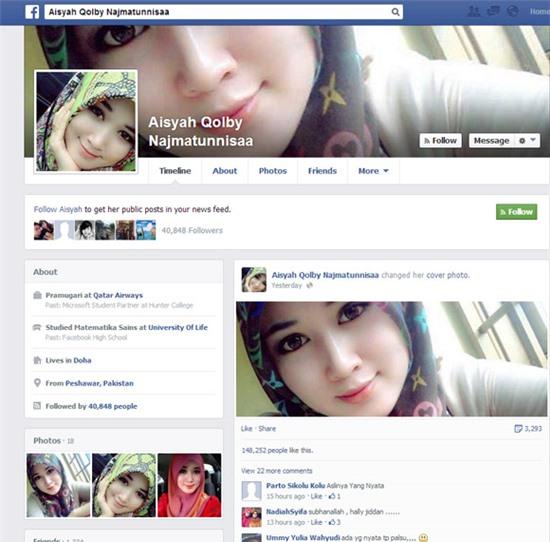Click the Facebook logo icon
This screenshot has width=550, height=542.
pyautogui.click(x=32, y=12)
